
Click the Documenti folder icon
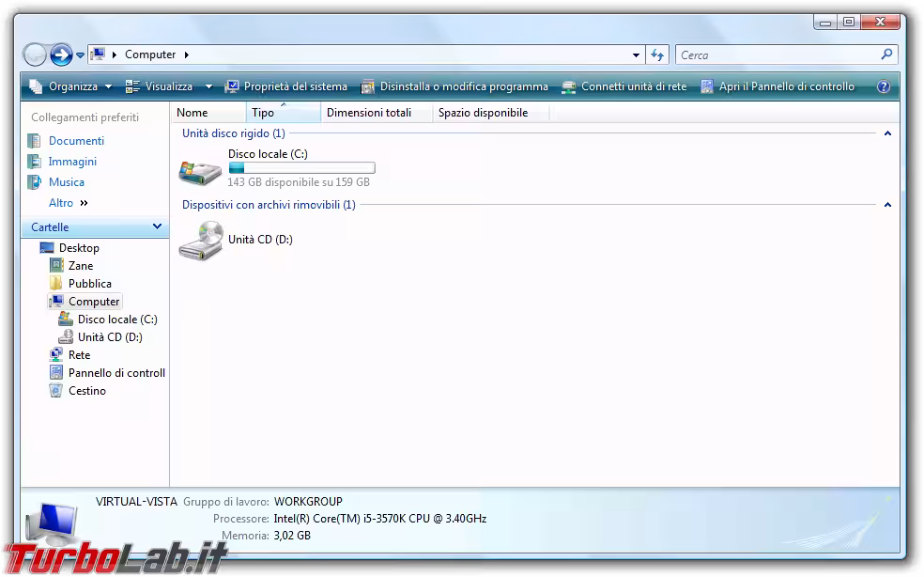pyautogui.click(x=34, y=141)
